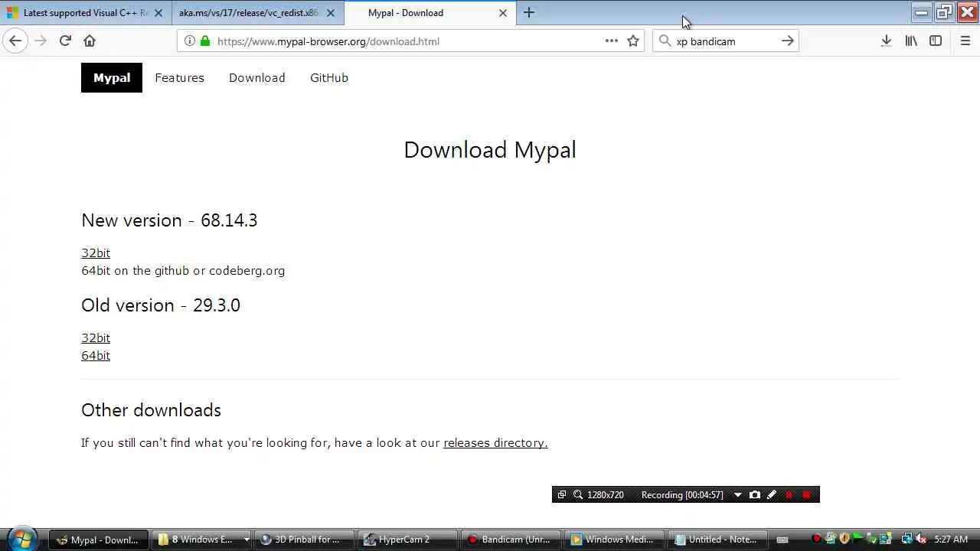The image size is (980, 551).
Task: Click the Other downloads heading
Action: pyautogui.click(x=151, y=410)
